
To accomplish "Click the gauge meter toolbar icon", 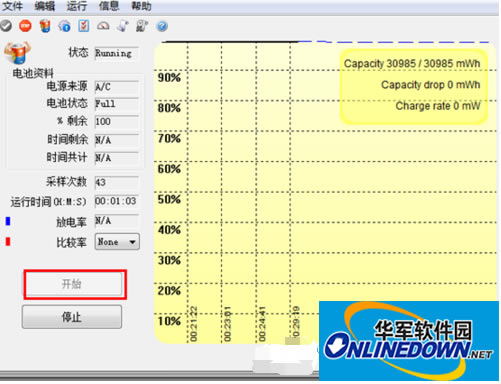I will tap(103, 26).
